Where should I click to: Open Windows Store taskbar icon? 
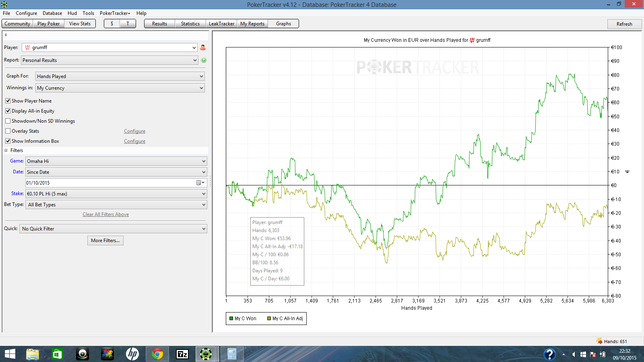[x=57, y=354]
